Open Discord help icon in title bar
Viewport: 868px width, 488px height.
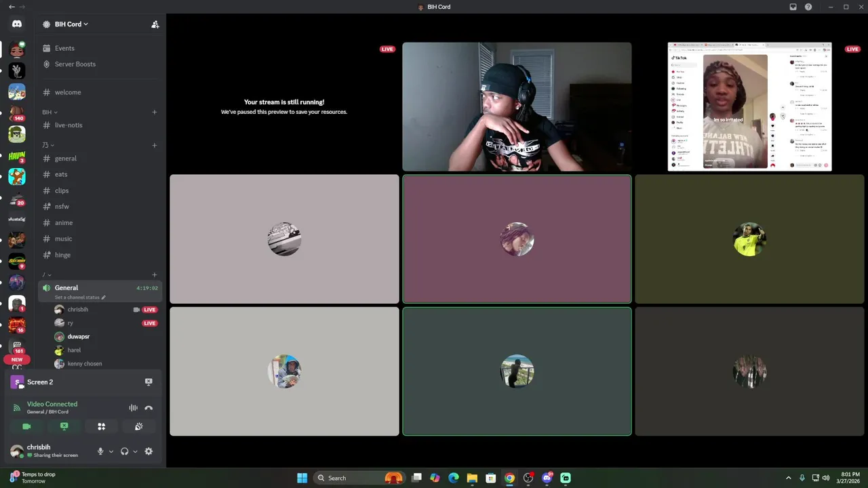tap(808, 7)
